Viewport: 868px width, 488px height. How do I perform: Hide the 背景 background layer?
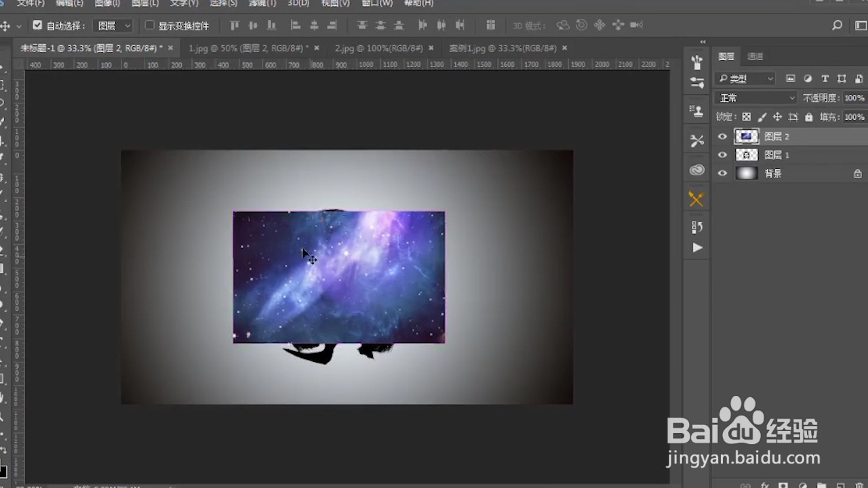[x=722, y=173]
